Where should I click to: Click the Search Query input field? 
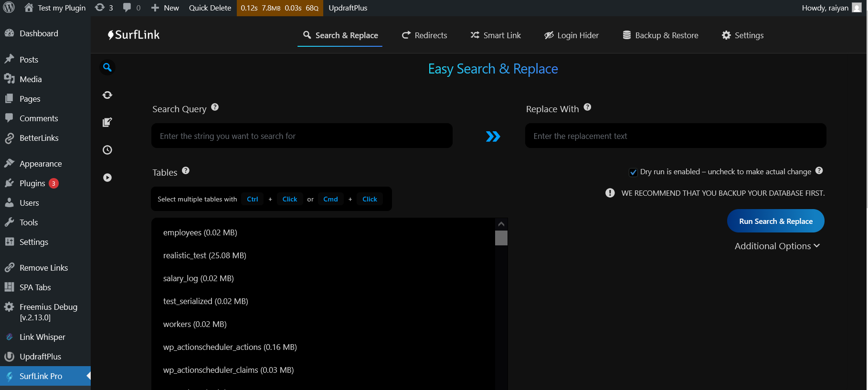click(x=302, y=136)
